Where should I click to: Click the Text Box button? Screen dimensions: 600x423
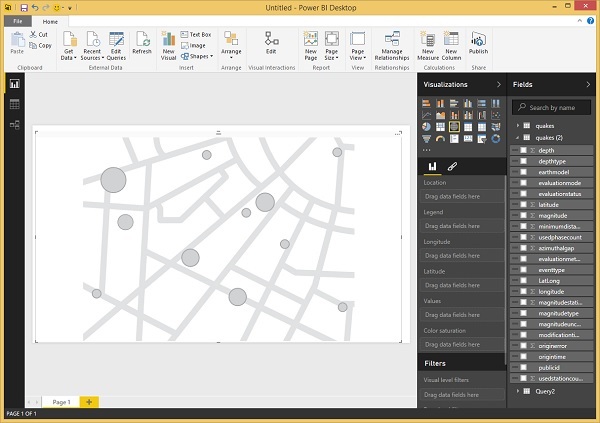[x=195, y=34]
